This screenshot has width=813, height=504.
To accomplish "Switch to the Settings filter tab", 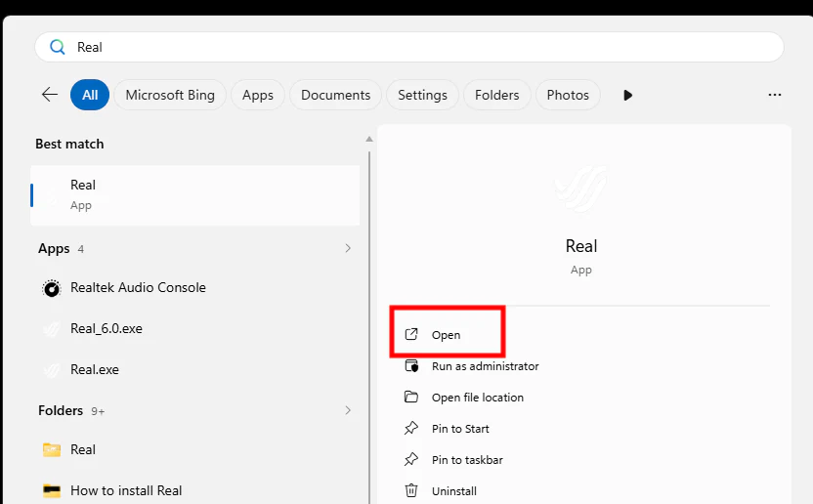I will 422,95.
